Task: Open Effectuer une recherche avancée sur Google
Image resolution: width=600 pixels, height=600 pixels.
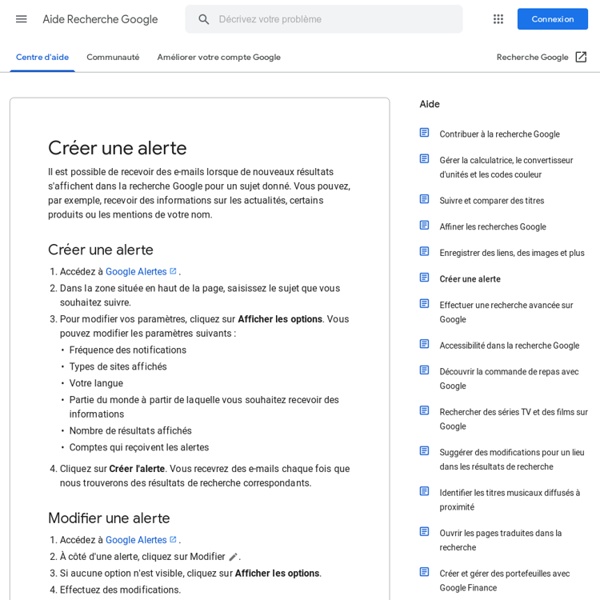Action: (x=506, y=312)
